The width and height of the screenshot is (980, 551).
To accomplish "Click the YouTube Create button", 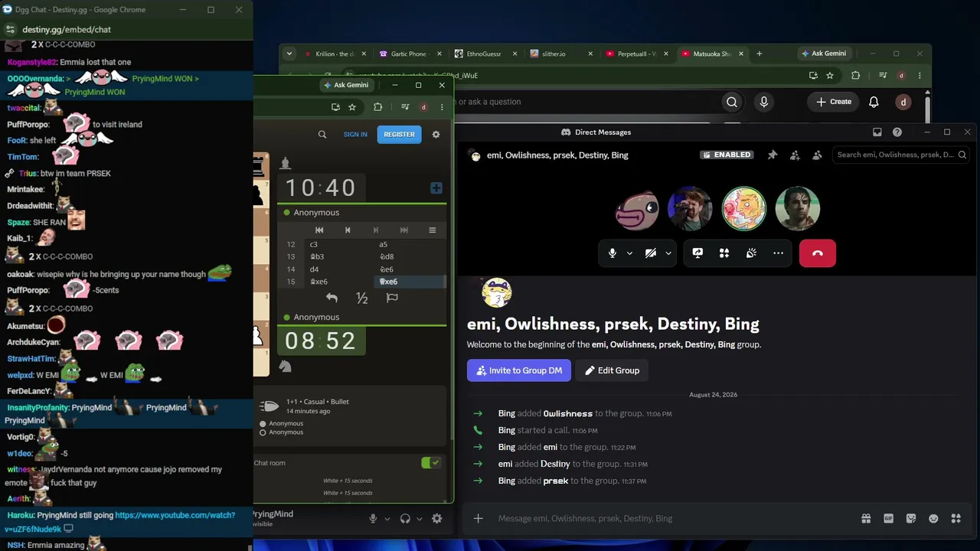I will tap(834, 102).
